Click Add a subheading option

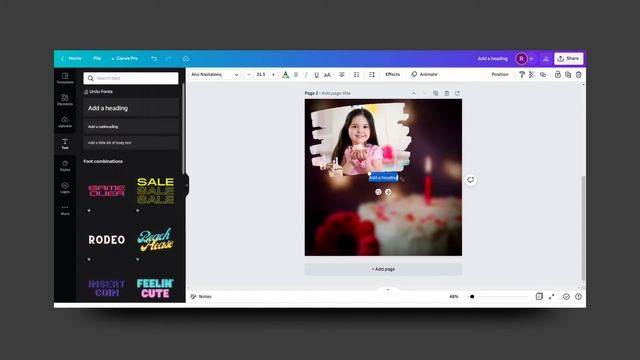(x=131, y=127)
